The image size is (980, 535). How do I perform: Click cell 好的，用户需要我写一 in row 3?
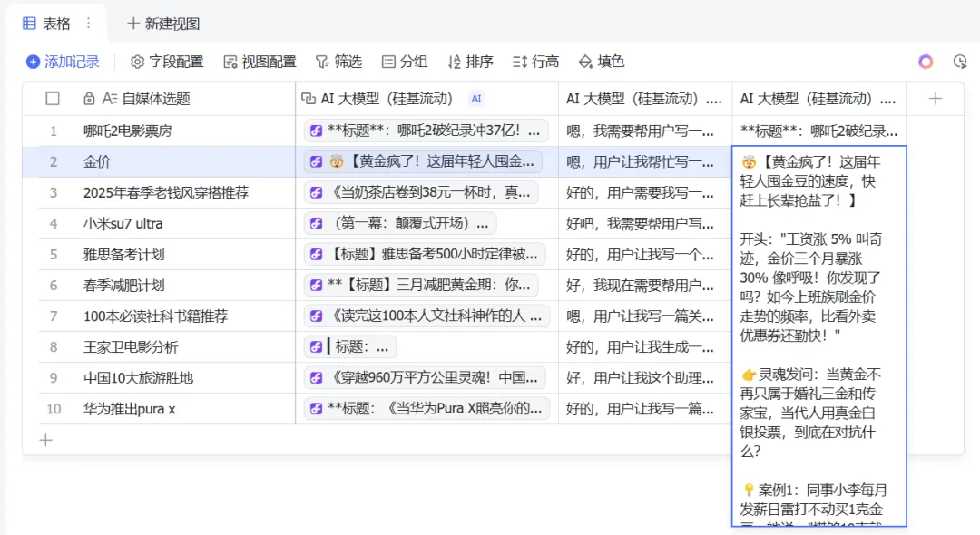(x=645, y=193)
